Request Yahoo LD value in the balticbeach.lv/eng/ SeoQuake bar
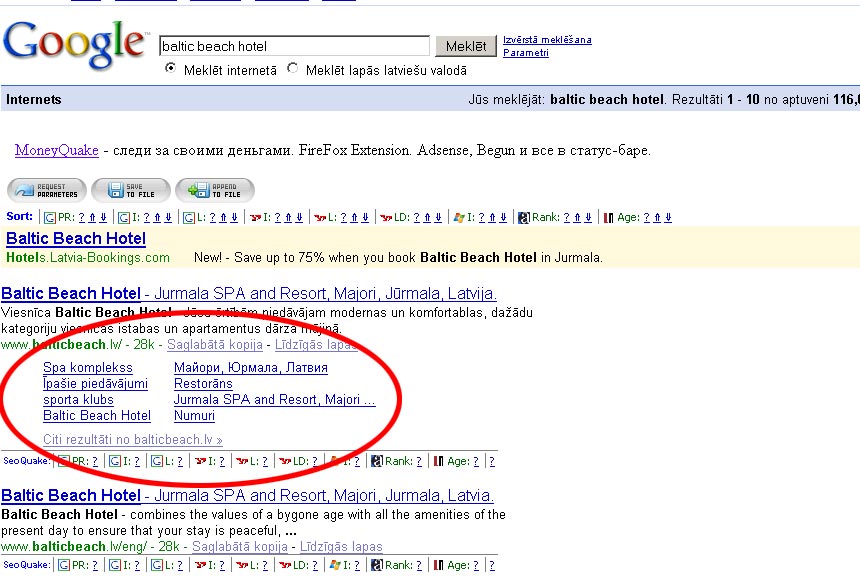 pyautogui.click(x=315, y=565)
